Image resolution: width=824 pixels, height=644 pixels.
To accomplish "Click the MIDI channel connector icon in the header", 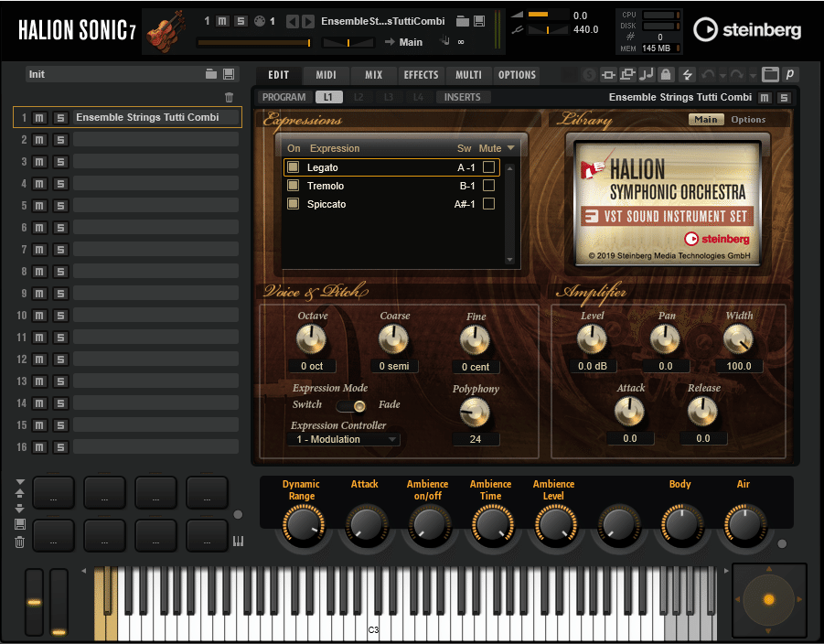I will [259, 21].
